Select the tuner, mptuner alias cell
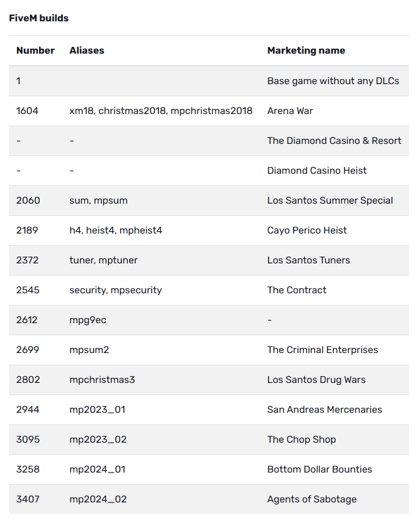 tap(104, 260)
